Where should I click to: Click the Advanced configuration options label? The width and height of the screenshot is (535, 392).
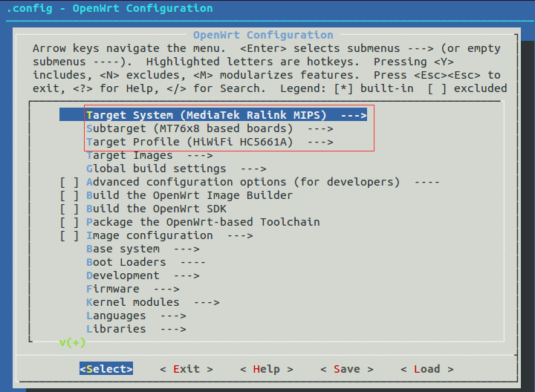(x=242, y=182)
